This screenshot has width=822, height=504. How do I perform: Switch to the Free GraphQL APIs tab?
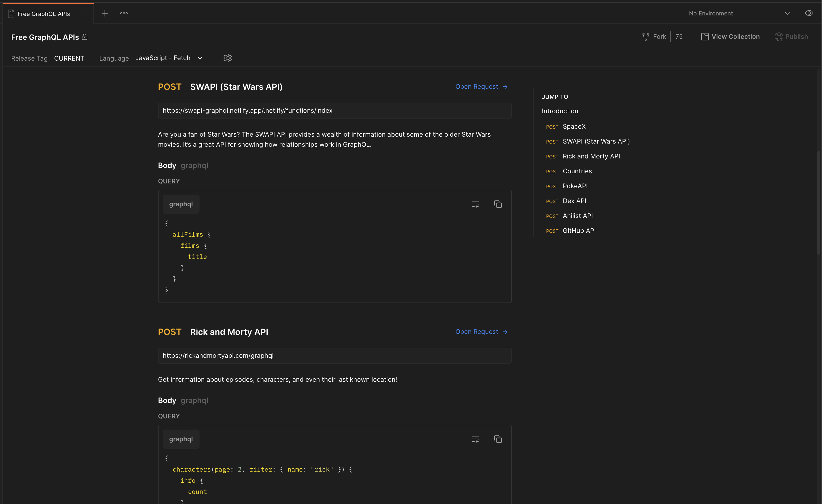coord(44,14)
